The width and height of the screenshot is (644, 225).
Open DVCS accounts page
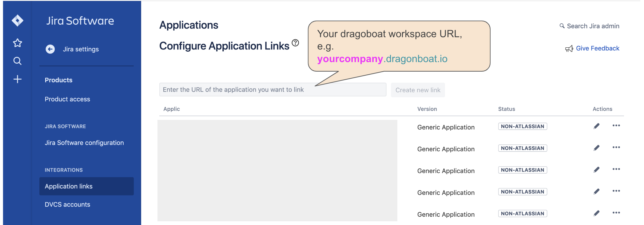tap(67, 205)
